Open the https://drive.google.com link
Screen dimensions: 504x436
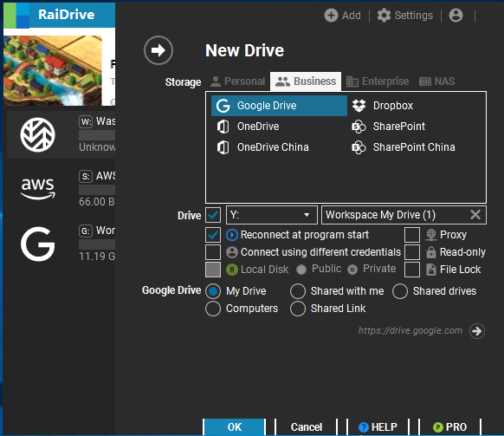pos(410,330)
